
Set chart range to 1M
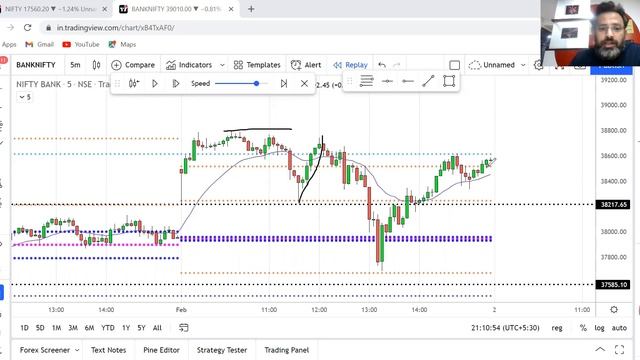click(56, 328)
